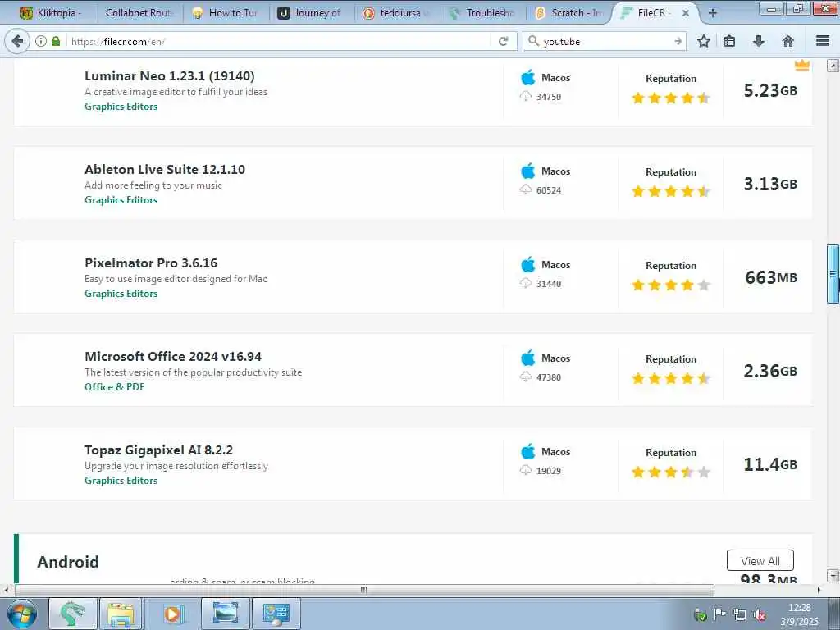
Task: Open the hamburger menu
Action: 823,41
